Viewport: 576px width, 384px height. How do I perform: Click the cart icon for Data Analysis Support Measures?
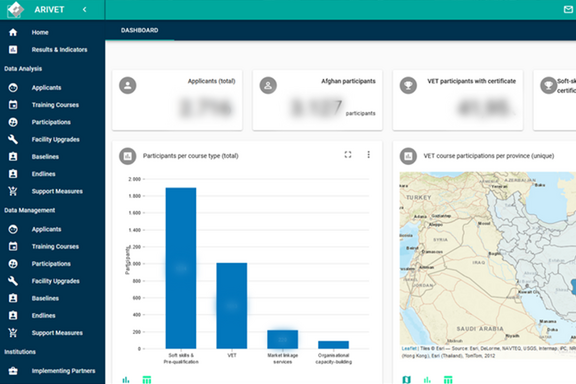pos(13,191)
